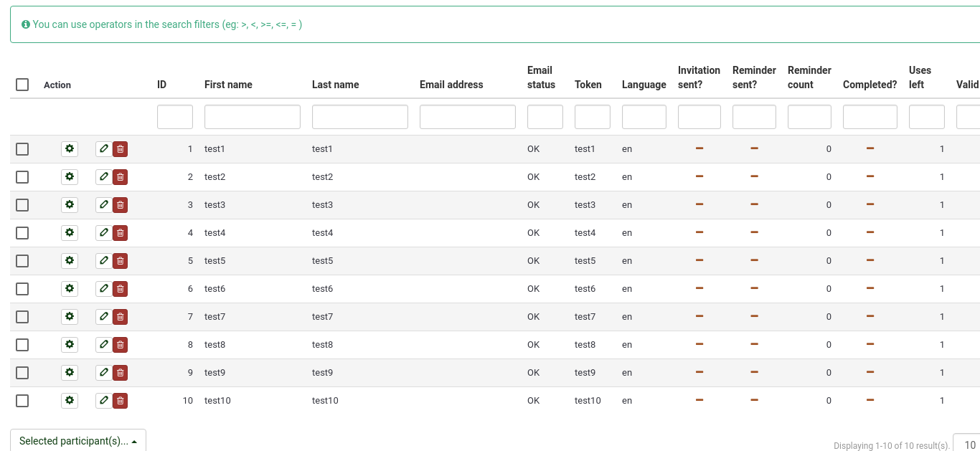Viewport: 980px width, 451px height.
Task: Focus the ID search filter box
Action: [x=175, y=117]
